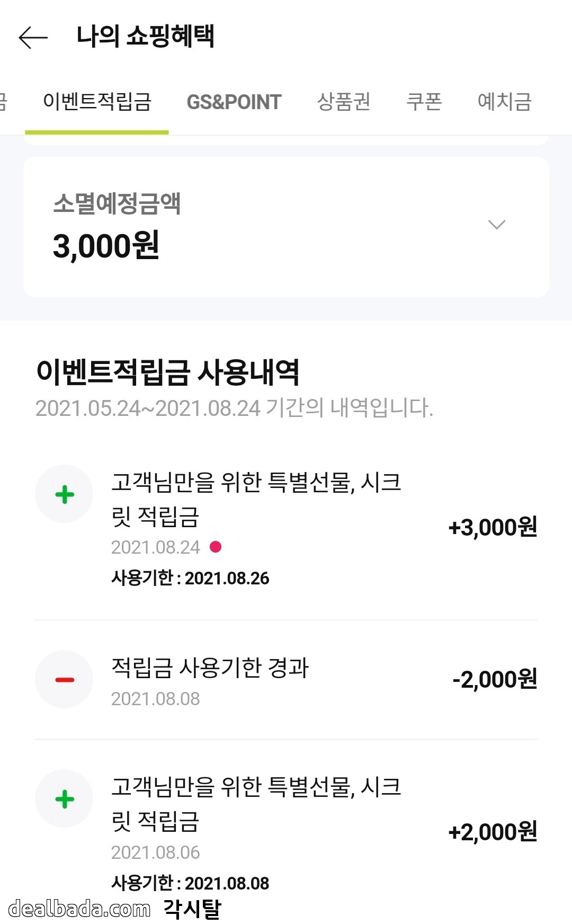Click the -2,000원 amount
This screenshot has width=572, height=924.
pos(495,679)
